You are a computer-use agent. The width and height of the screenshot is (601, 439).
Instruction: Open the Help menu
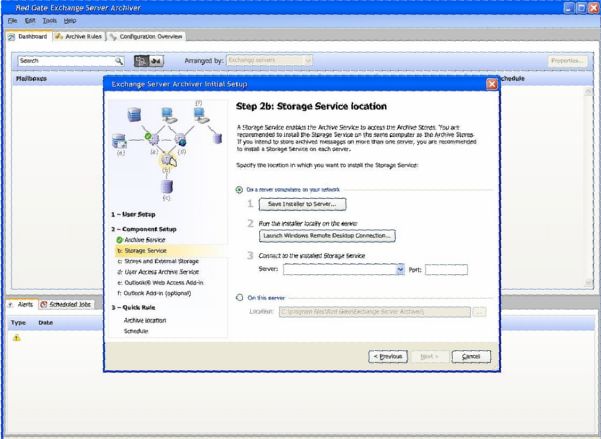coord(70,21)
